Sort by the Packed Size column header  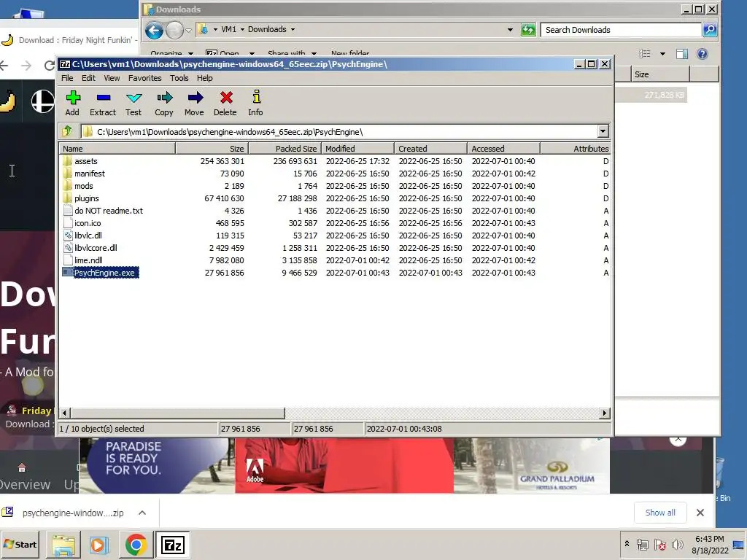(x=285, y=149)
